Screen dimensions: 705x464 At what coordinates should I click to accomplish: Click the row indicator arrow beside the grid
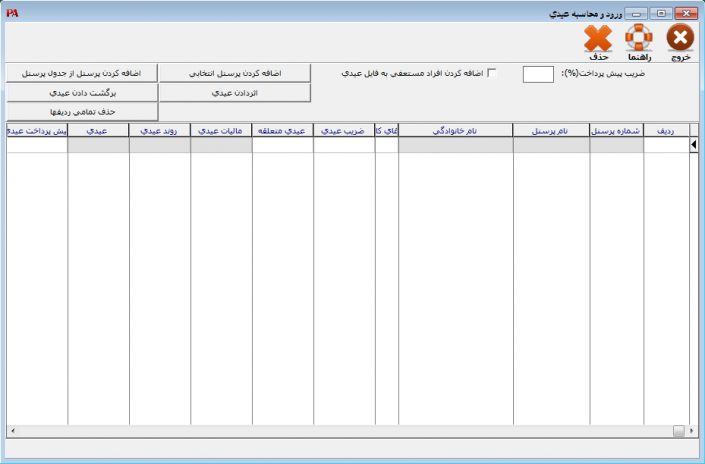point(695,145)
